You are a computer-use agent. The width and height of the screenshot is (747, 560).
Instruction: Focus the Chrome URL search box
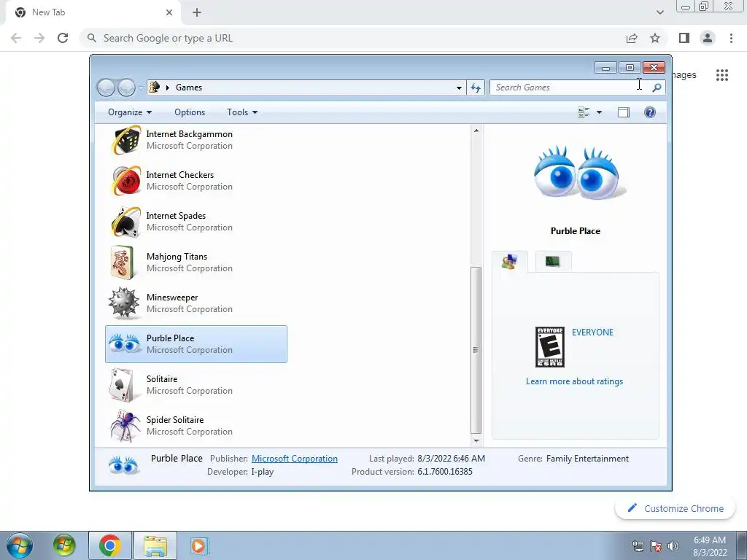[x=352, y=38]
